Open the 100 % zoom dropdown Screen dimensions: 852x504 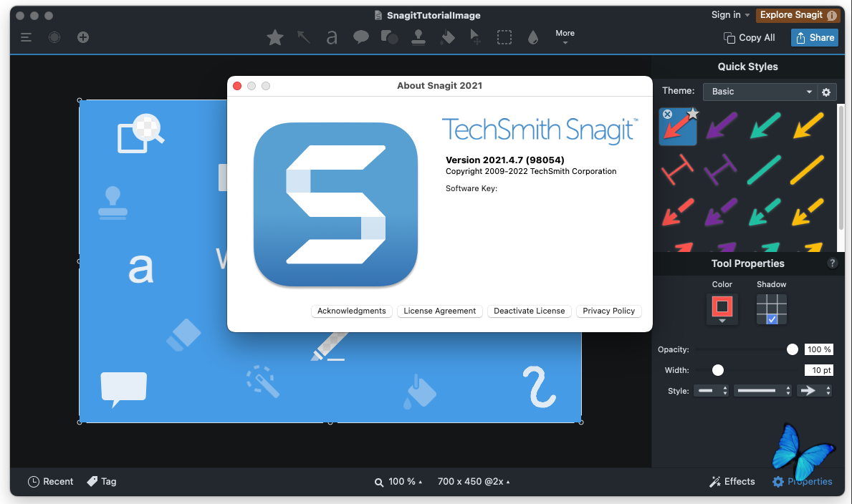pos(398,482)
